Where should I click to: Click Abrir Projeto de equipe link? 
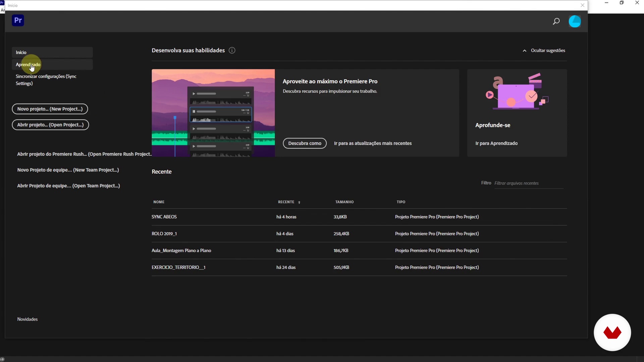[68, 186]
